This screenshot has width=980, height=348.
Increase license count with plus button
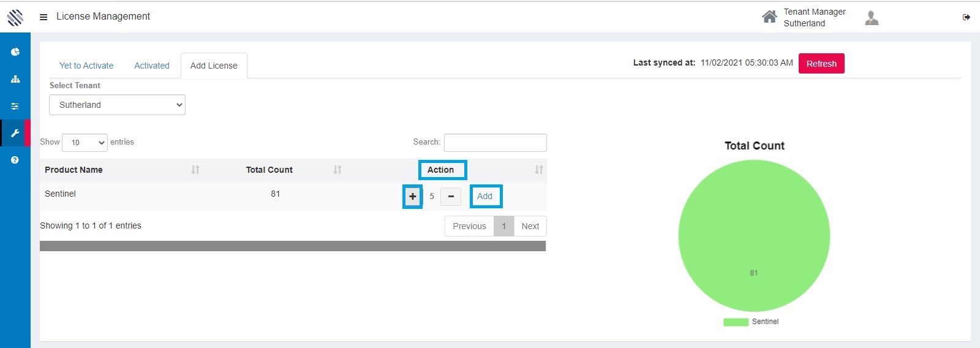[413, 197]
